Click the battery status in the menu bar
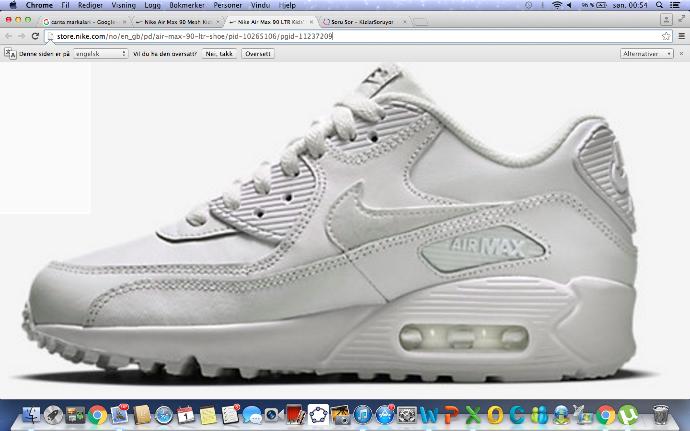Viewport: 690px width, 431px height. pyautogui.click(x=594, y=5)
